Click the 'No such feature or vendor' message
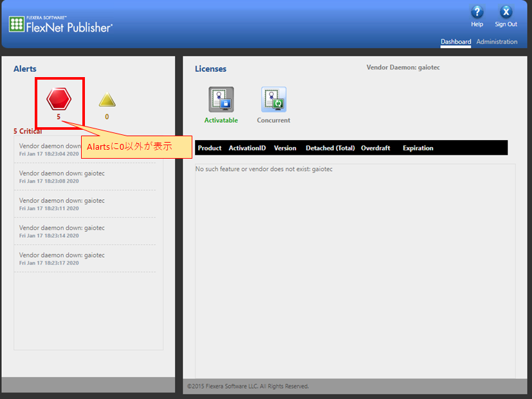The width and height of the screenshot is (532, 399). pyautogui.click(x=264, y=169)
